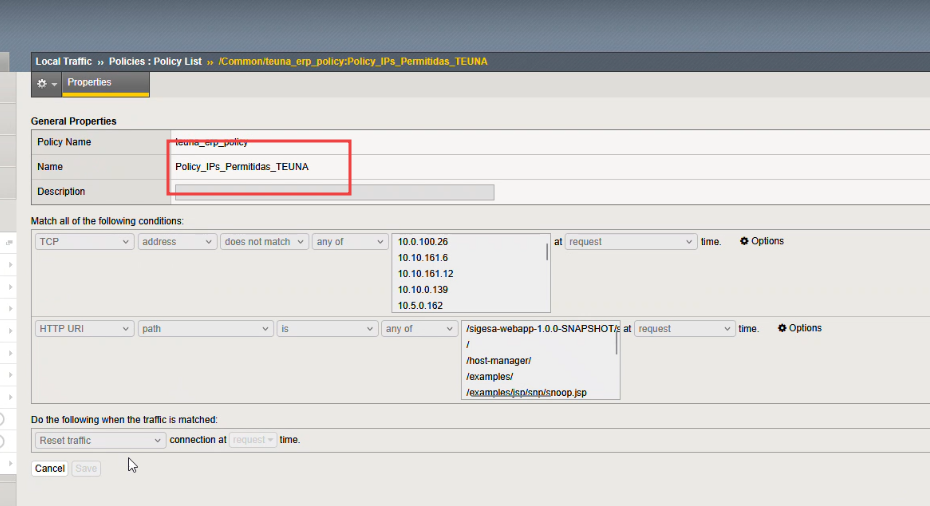Open the path selector dropdown
Viewport: 930px width, 506px height.
click(205, 329)
